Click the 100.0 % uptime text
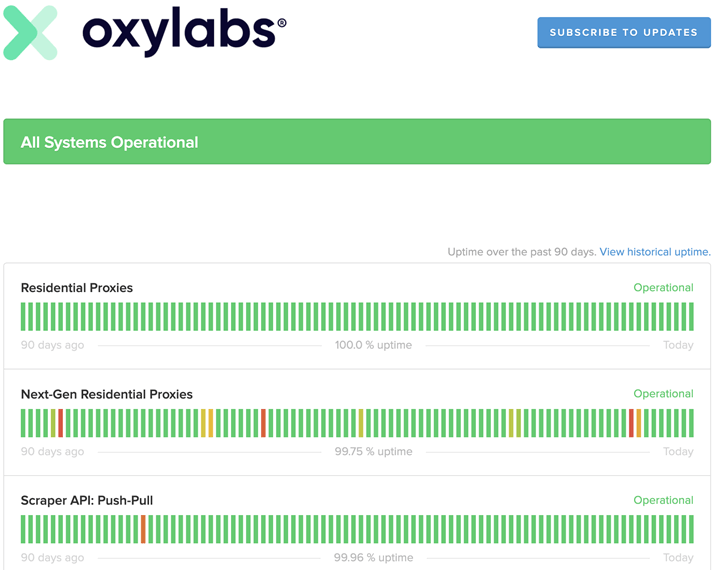This screenshot has height=570, width=714. pyautogui.click(x=373, y=345)
